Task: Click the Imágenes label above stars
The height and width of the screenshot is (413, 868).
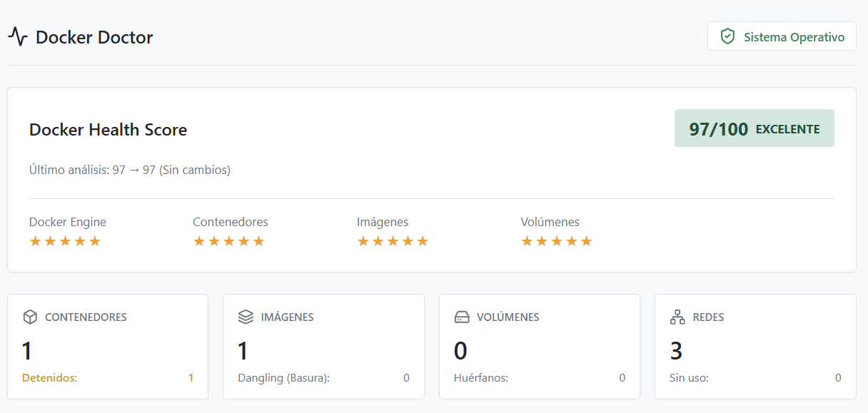Action: 383,222
